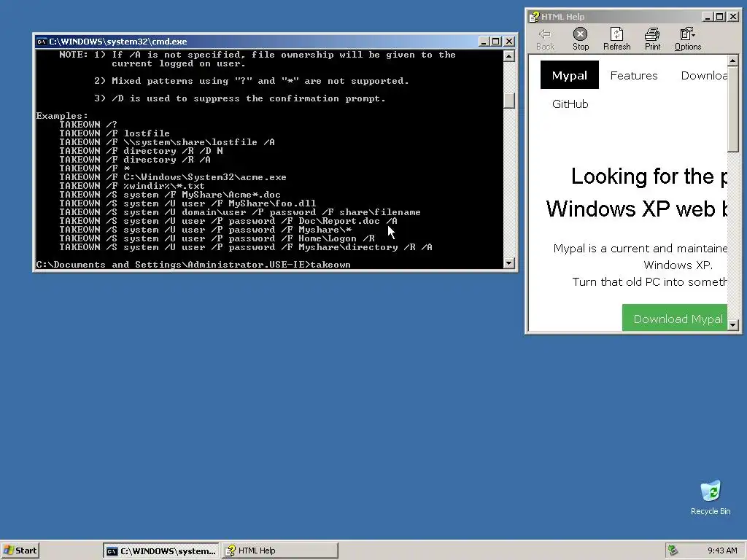Click the '%windir%\*.txt' example line
Image resolution: width=747 pixels, height=560 pixels.
click(x=132, y=186)
